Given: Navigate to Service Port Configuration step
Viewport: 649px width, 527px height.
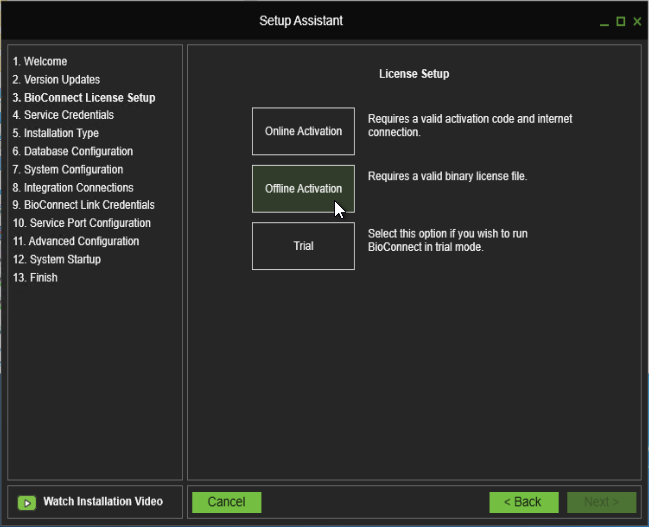Looking at the screenshot, I should click(x=82, y=224).
